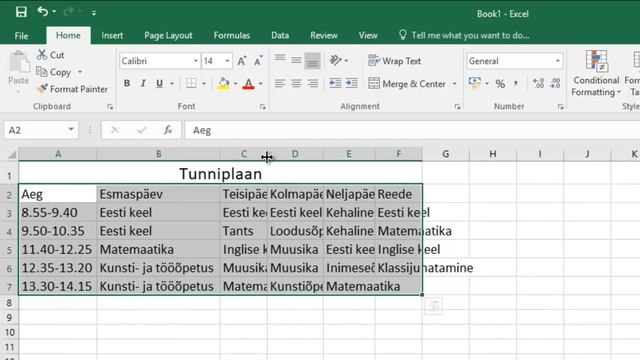
Task: Click the Accounting Number Format icon
Action: pos(474,83)
